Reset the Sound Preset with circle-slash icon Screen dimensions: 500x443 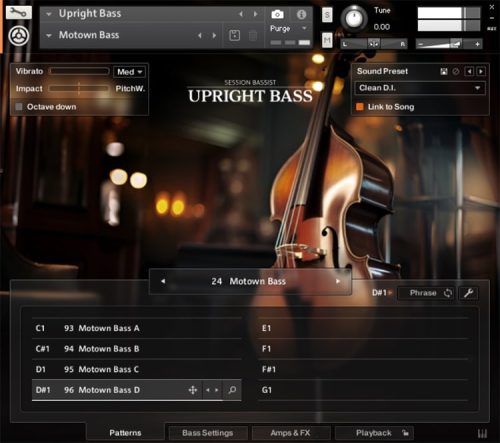coord(456,71)
